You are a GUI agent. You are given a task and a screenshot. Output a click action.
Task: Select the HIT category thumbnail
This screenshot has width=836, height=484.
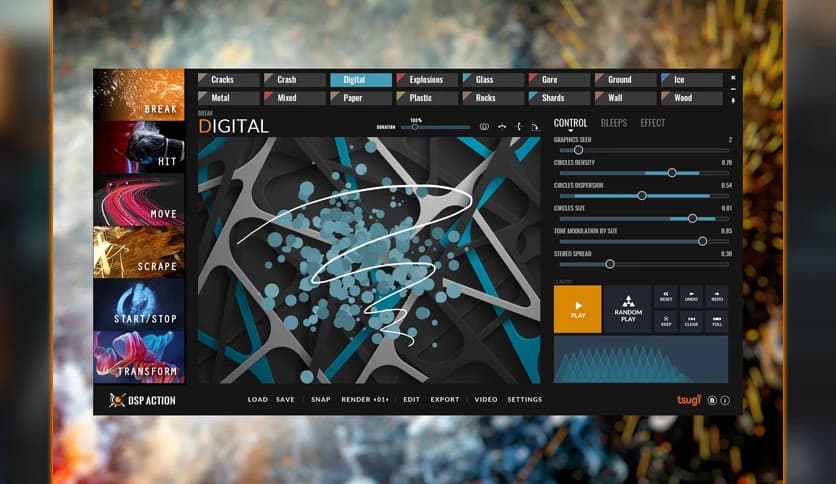click(139, 147)
